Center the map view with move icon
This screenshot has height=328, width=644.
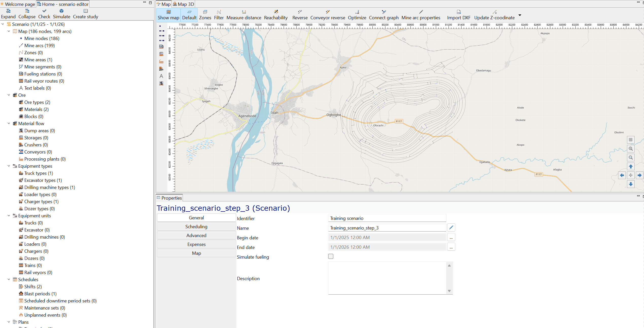pos(631,175)
